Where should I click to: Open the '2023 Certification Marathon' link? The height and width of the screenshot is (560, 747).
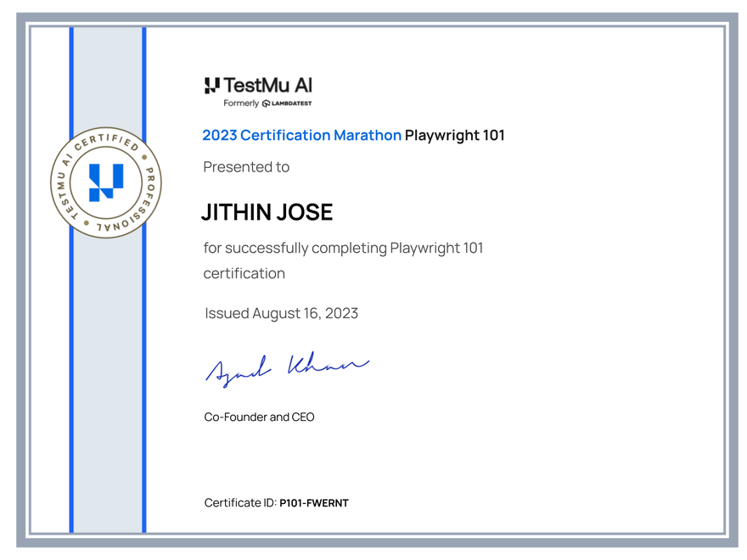click(x=301, y=135)
